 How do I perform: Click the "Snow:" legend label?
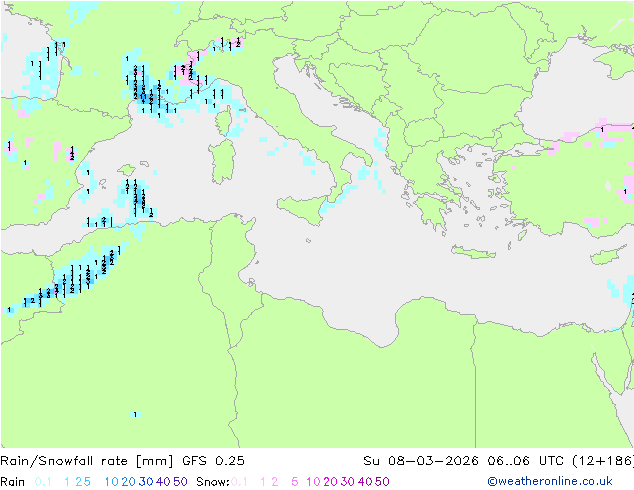[x=213, y=482]
